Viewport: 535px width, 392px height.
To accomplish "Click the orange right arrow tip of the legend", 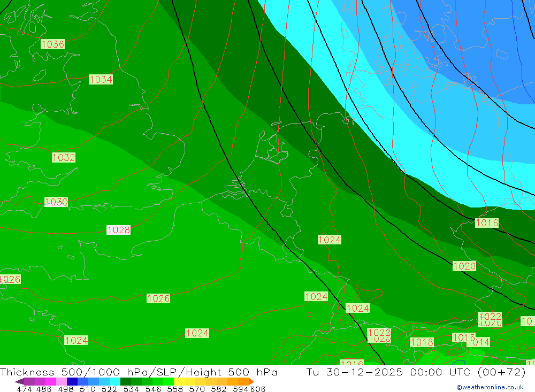I will click(251, 381).
